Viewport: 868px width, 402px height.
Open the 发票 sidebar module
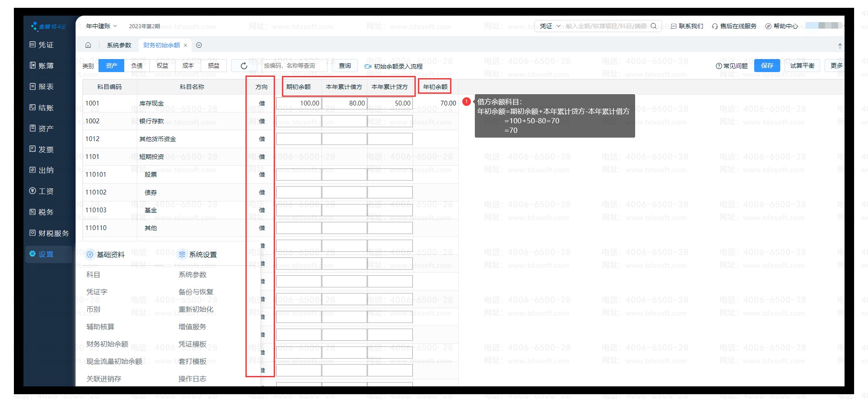pos(42,149)
